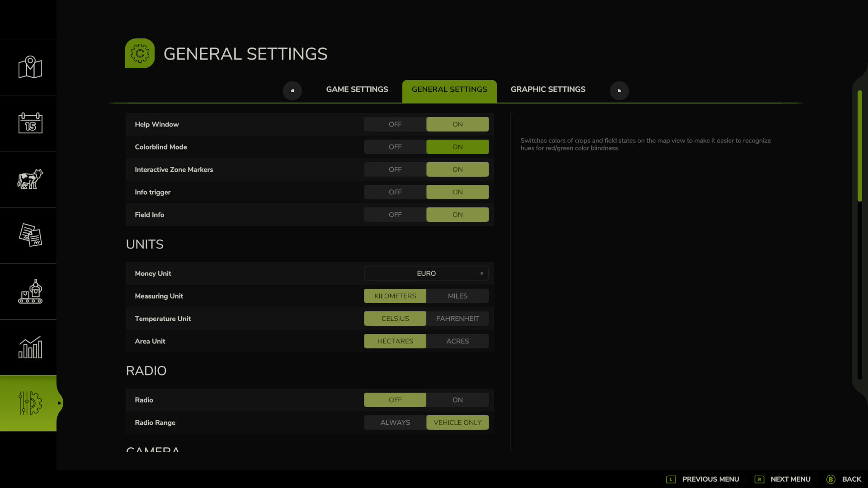868x488 pixels.
Task: Turn Colorblind Mode off
Action: [x=395, y=147]
